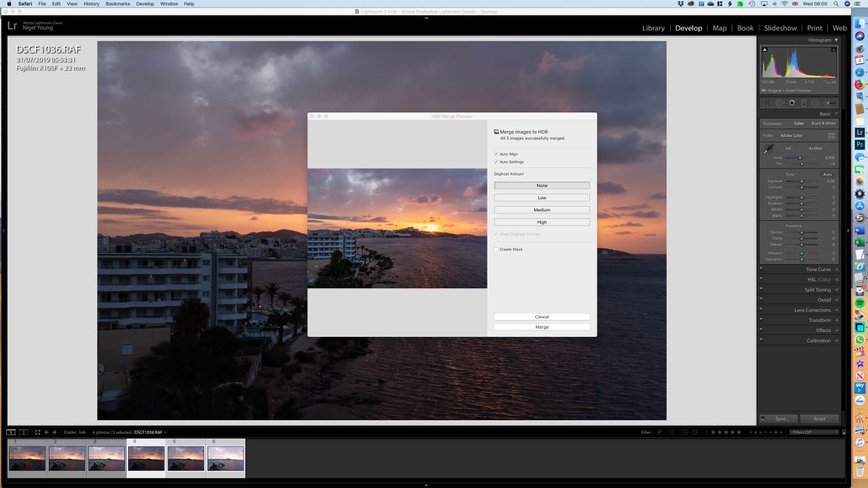The height and width of the screenshot is (488, 868).
Task: Select the Red Eye Correction tool
Action: (x=792, y=102)
